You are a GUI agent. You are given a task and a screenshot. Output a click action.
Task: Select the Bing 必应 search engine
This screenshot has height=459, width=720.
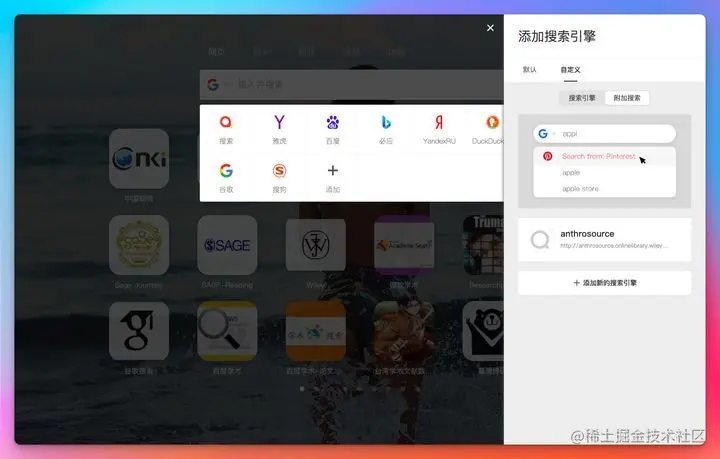[x=386, y=122]
